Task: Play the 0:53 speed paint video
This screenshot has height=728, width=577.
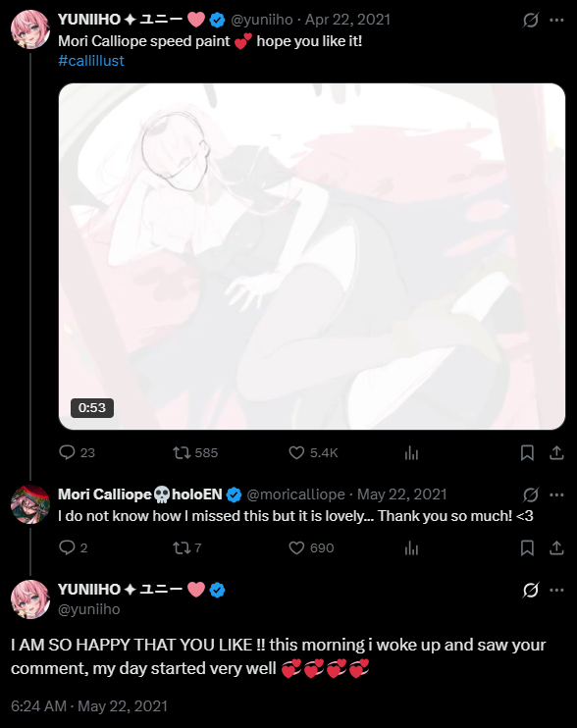Action: [312, 256]
